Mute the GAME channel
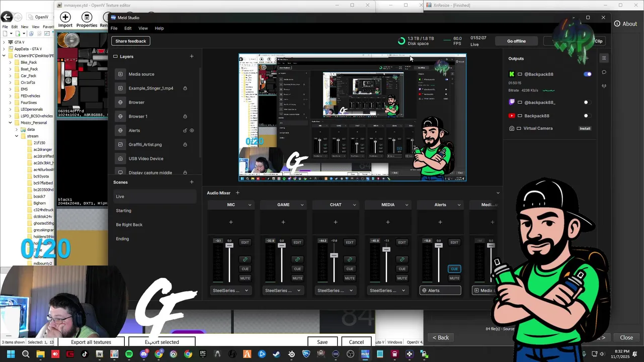644x362 pixels. 297,278
